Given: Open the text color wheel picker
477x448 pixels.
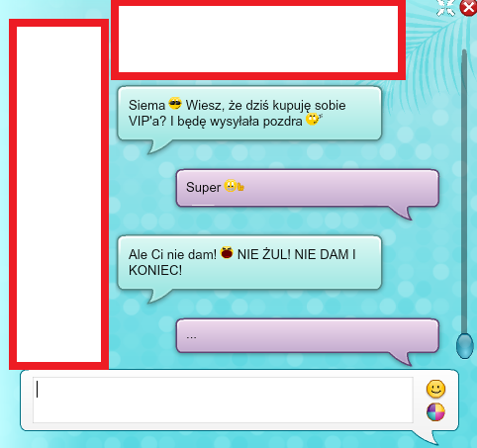Looking at the screenshot, I should click(435, 412).
